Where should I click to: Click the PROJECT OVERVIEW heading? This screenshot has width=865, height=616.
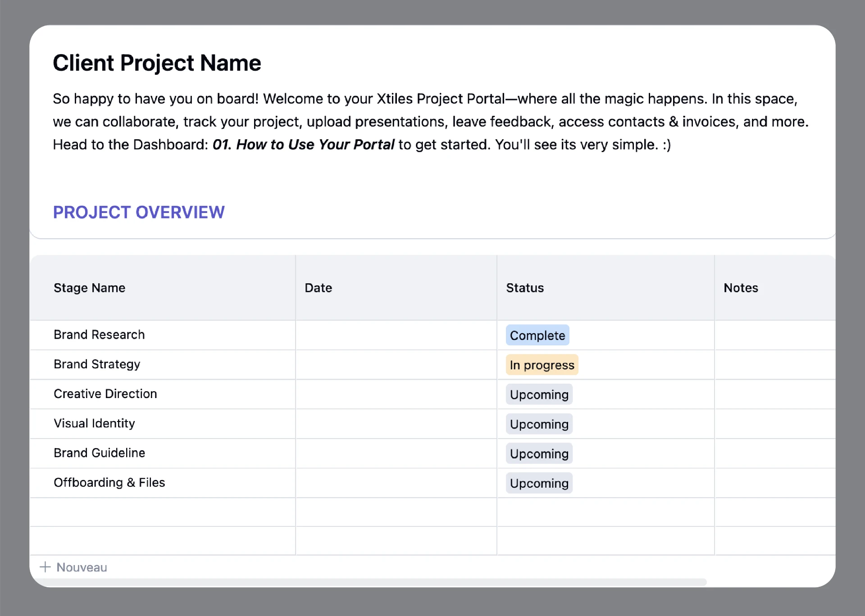point(139,212)
